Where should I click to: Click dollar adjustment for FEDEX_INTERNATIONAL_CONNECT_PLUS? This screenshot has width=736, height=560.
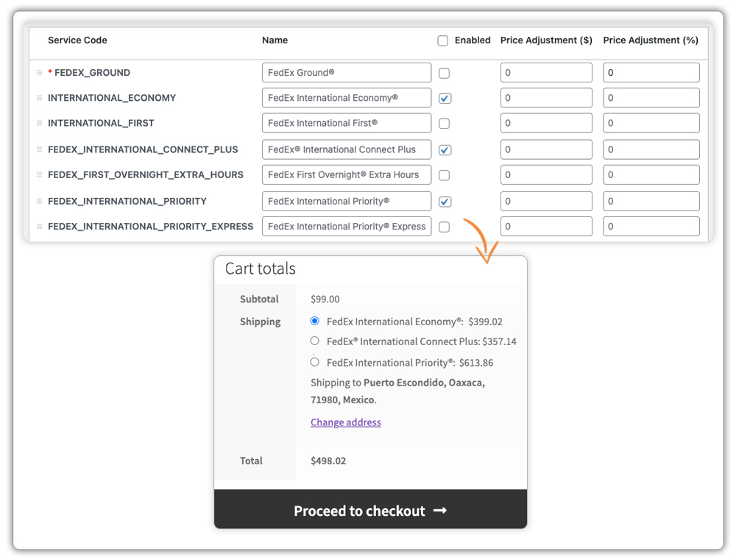[x=546, y=149]
